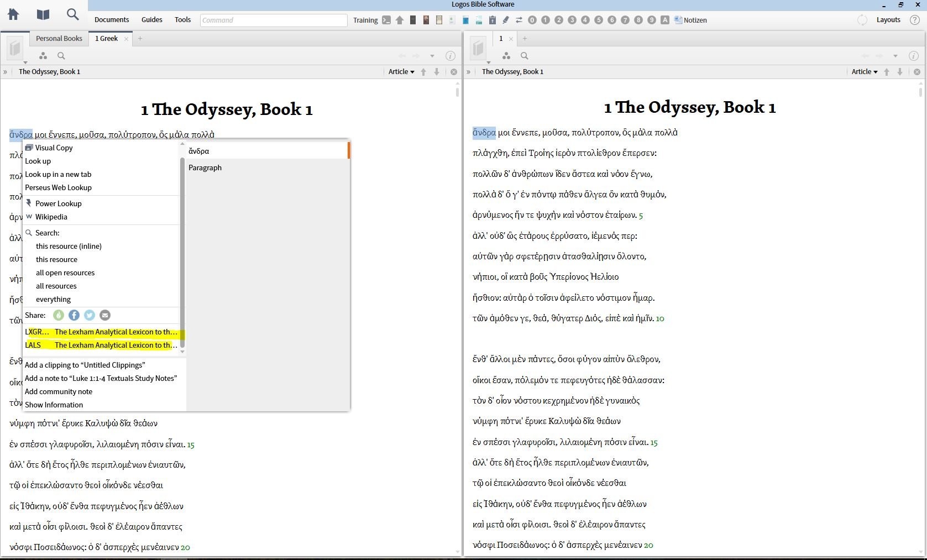Open the clipboard shortcut icon in toolbar
Viewport: 927px width, 560px height.
tap(492, 20)
